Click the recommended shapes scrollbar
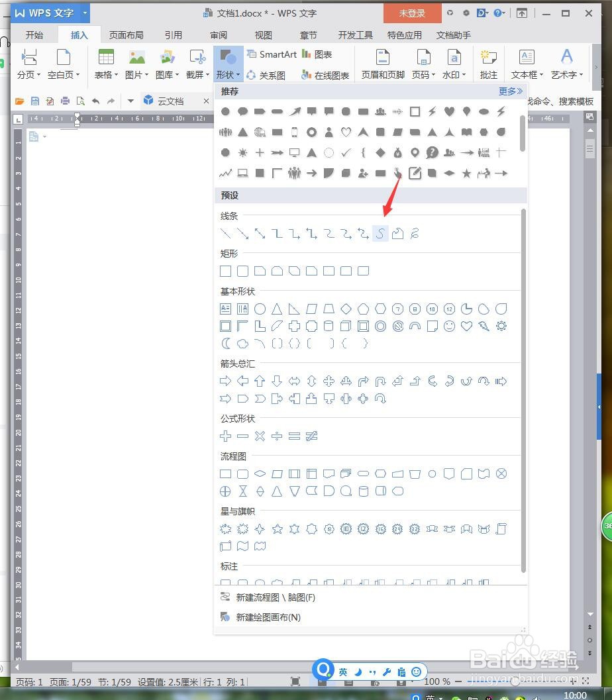Screen dimensions: 612x700 [x=523, y=133]
